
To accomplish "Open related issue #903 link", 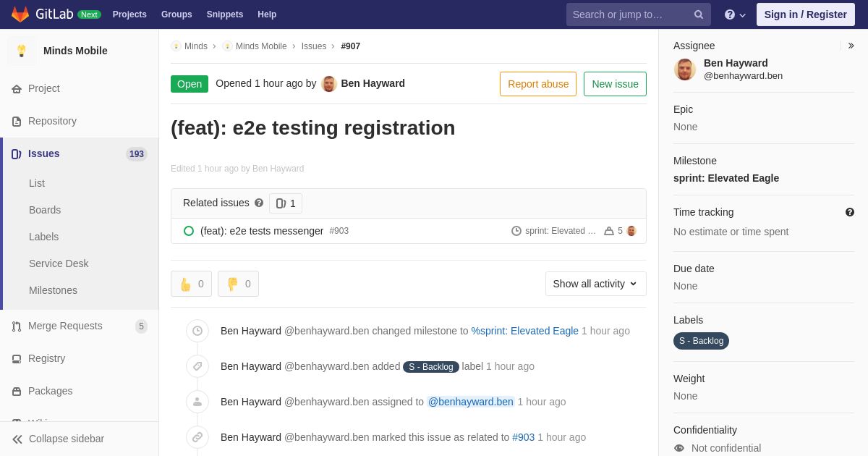I will coord(262,231).
